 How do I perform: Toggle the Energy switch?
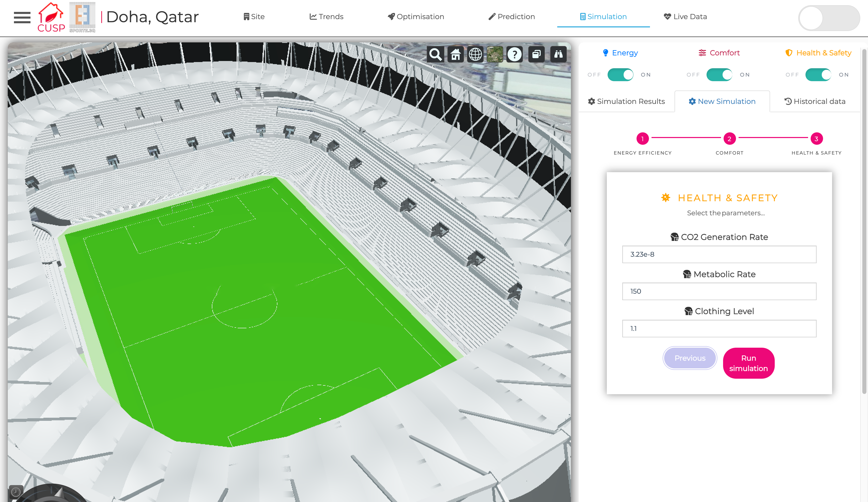[x=620, y=74]
